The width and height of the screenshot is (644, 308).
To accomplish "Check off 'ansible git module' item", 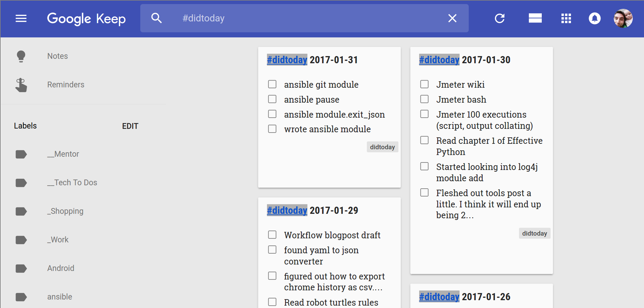I will click(x=272, y=84).
